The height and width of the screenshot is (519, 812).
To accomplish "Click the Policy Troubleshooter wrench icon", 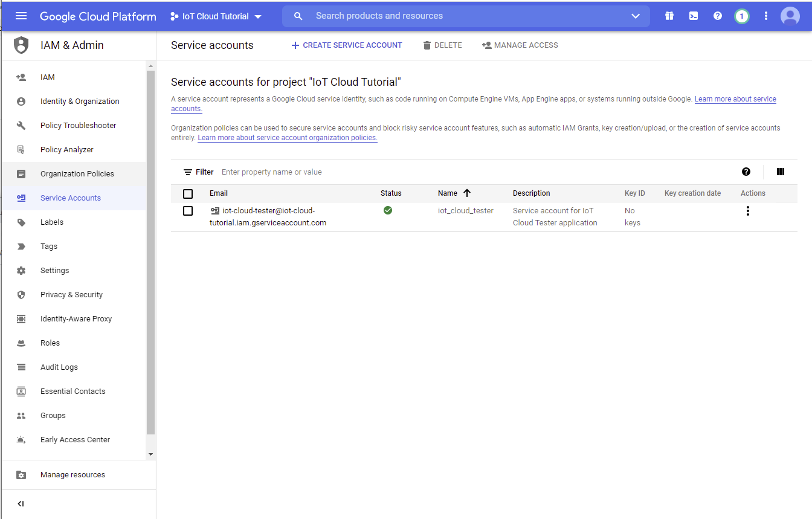I will click(x=21, y=126).
